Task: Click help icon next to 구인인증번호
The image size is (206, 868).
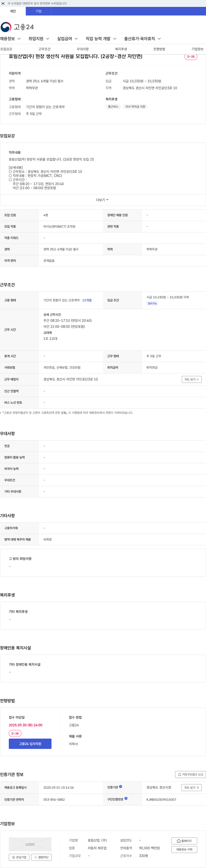Action: tap(126, 798)
